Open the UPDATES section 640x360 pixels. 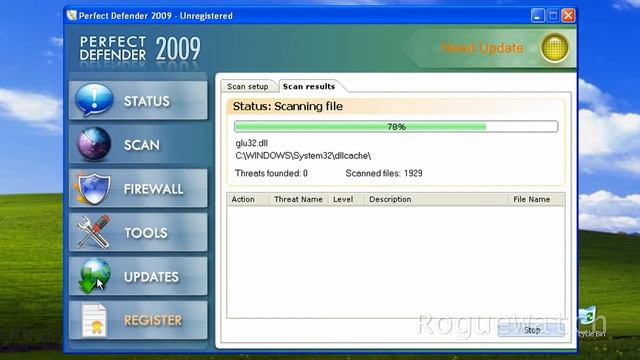138,276
